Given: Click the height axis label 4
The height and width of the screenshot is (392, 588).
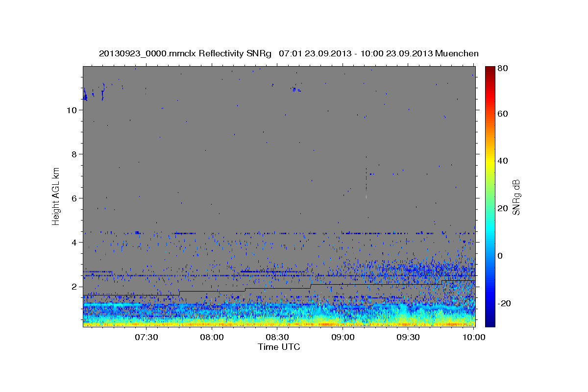Looking at the screenshot, I should pos(74,243).
